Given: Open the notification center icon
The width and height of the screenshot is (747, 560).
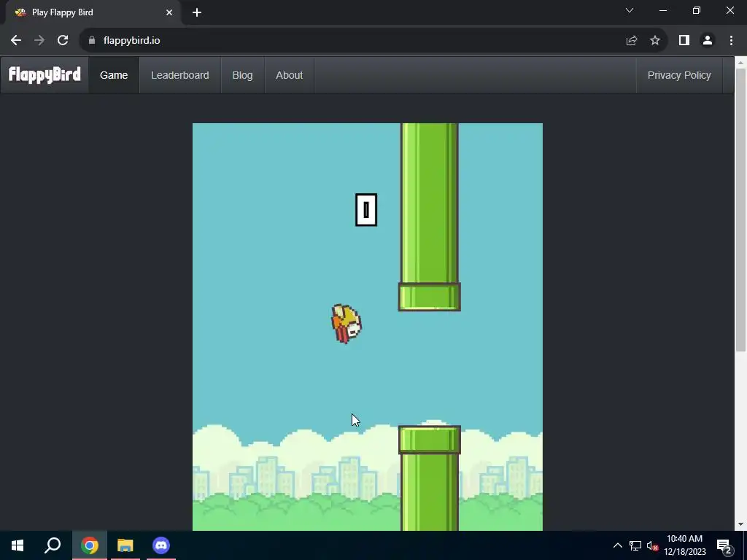Looking at the screenshot, I should point(724,546).
